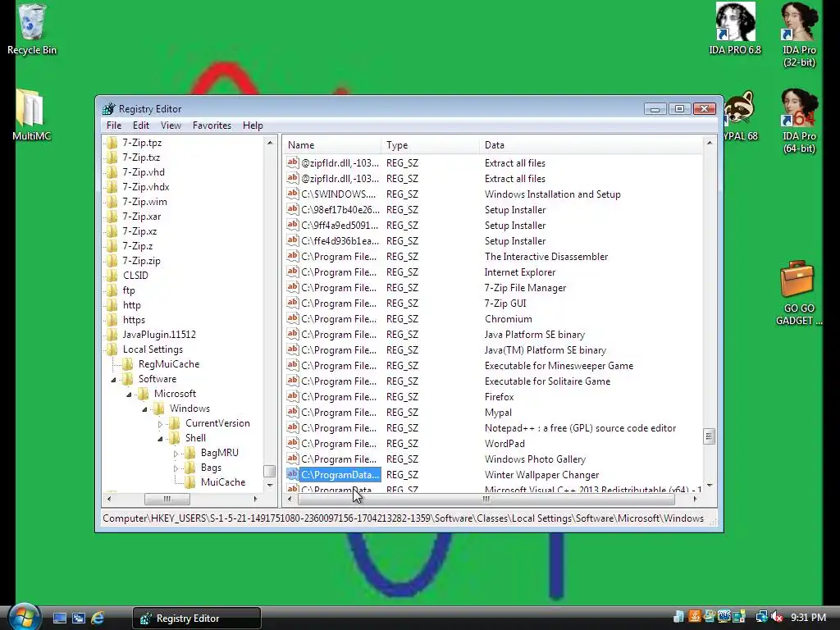Image resolution: width=840 pixels, height=630 pixels.
Task: Sort values by the Name column header
Action: pyautogui.click(x=332, y=145)
